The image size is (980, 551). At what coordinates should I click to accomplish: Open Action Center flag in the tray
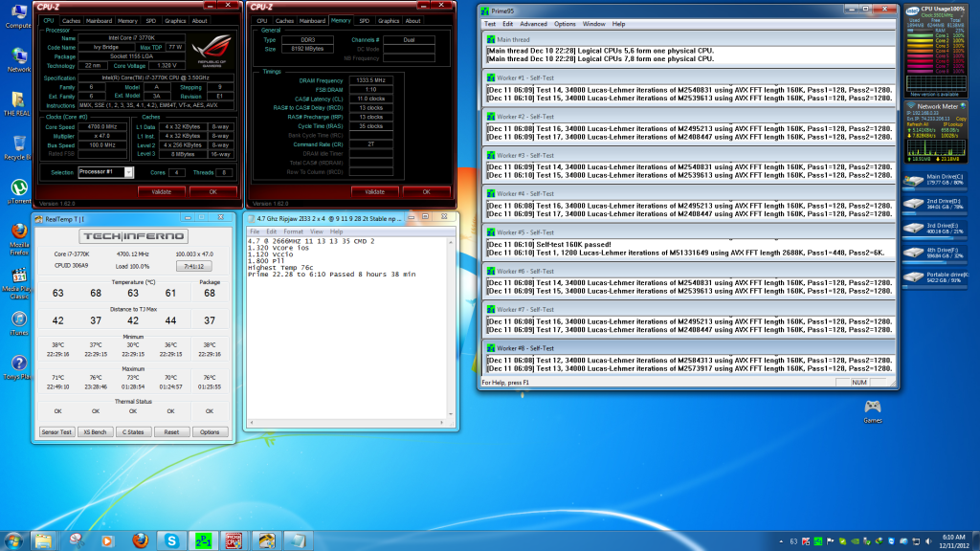[830, 541]
